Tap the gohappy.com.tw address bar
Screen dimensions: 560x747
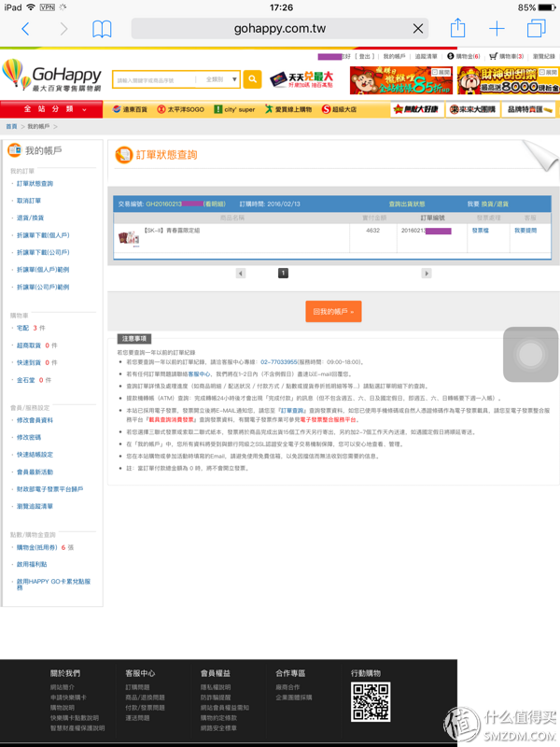[x=279, y=29]
